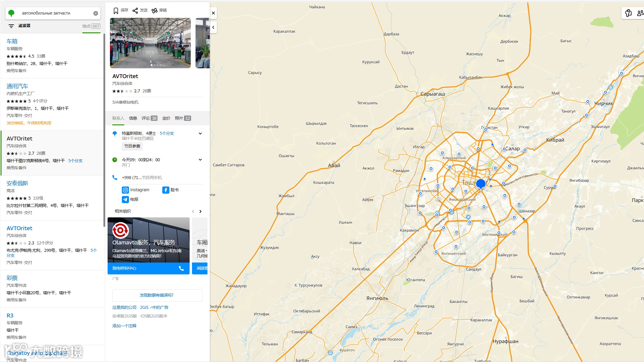Image resolution: width=644 pixels, height=362 pixels.
Task: Open the add a note link
Action: click(x=124, y=326)
